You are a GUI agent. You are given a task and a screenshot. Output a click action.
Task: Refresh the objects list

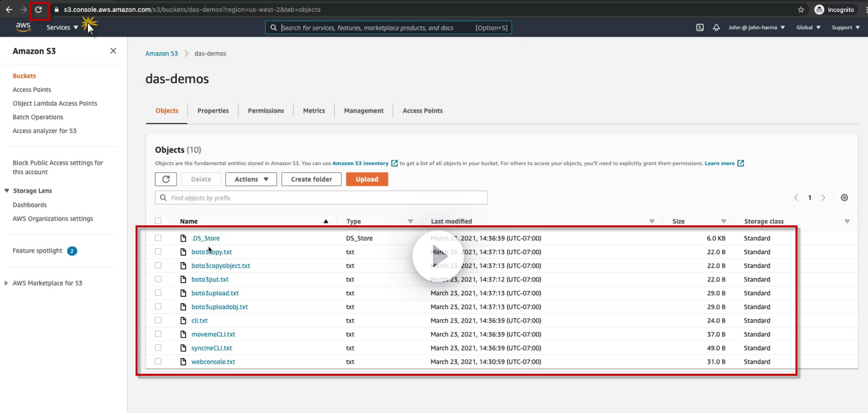pos(166,179)
